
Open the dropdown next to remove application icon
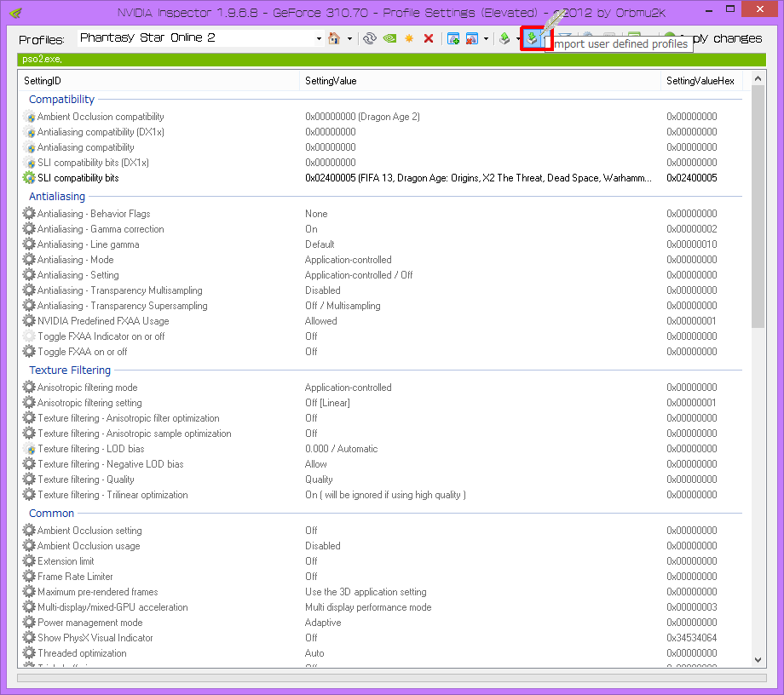pyautogui.click(x=486, y=38)
